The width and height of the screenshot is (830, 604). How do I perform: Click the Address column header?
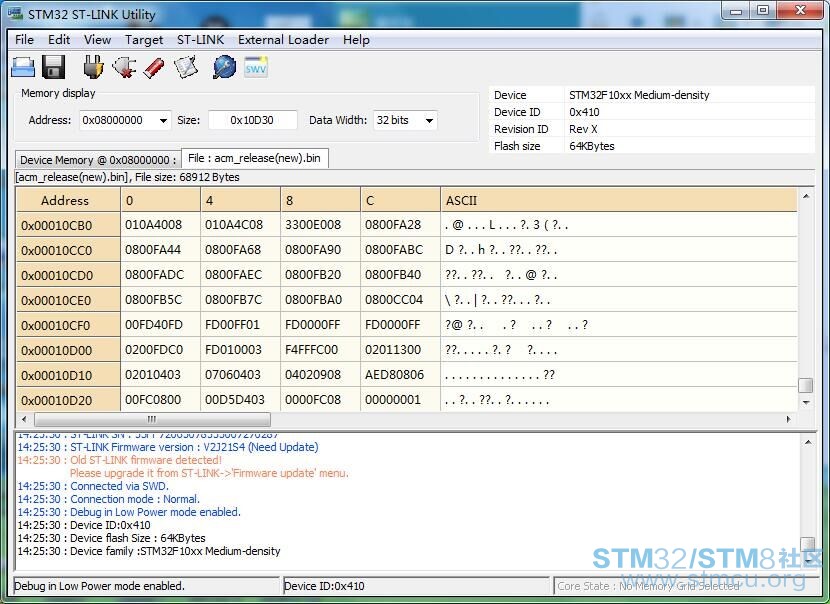[x=68, y=200]
